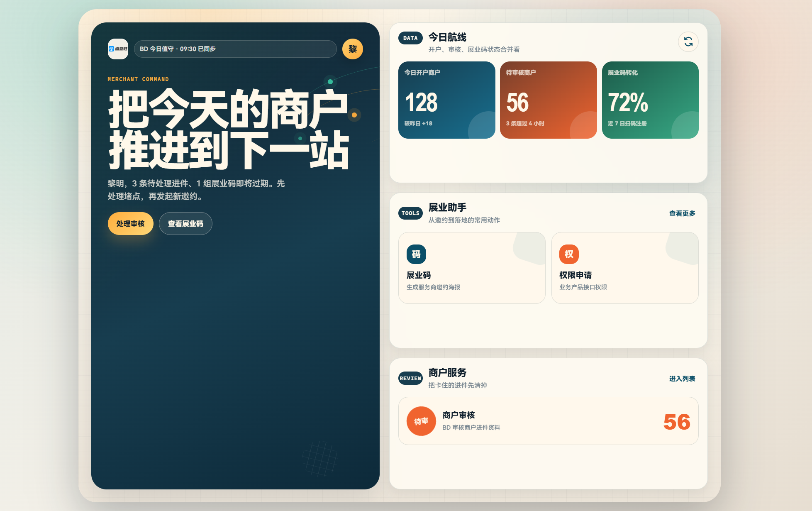Viewport: 812px width, 511px height.
Task: Click the 黎明，3 条待处理进件 paragraph
Action: (x=196, y=190)
